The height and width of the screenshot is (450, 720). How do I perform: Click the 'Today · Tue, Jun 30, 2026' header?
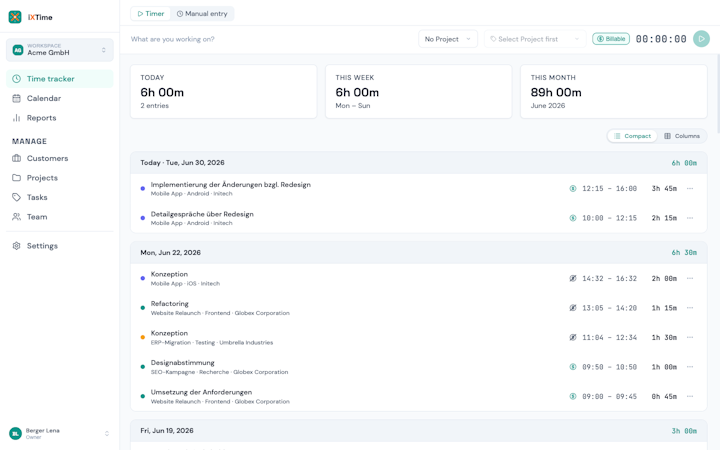418,163
